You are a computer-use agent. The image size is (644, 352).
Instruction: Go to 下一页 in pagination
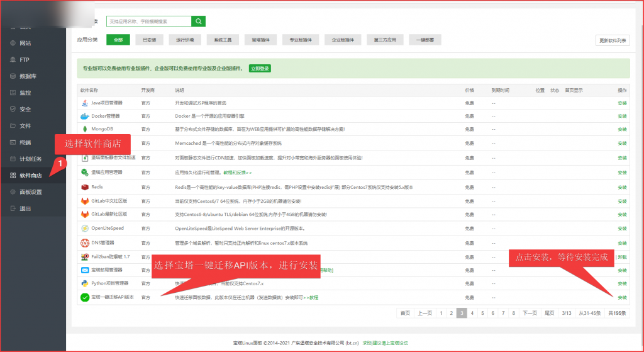point(530,313)
